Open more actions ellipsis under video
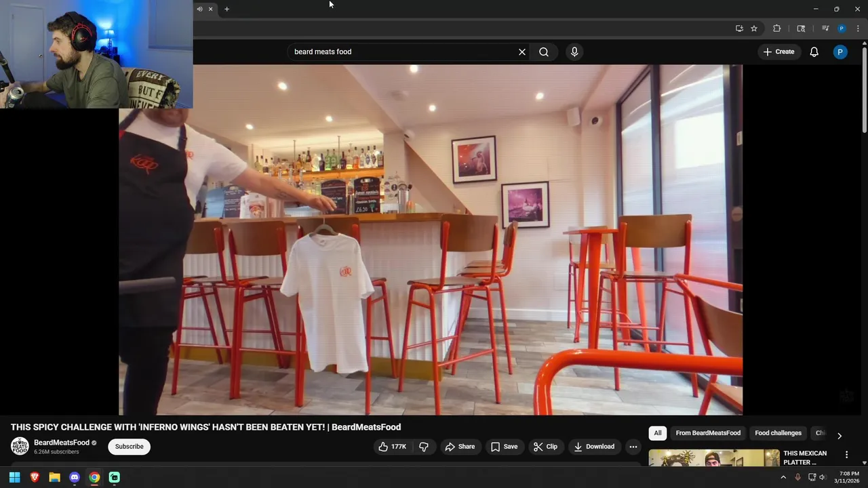This screenshot has height=488, width=868. 633,447
